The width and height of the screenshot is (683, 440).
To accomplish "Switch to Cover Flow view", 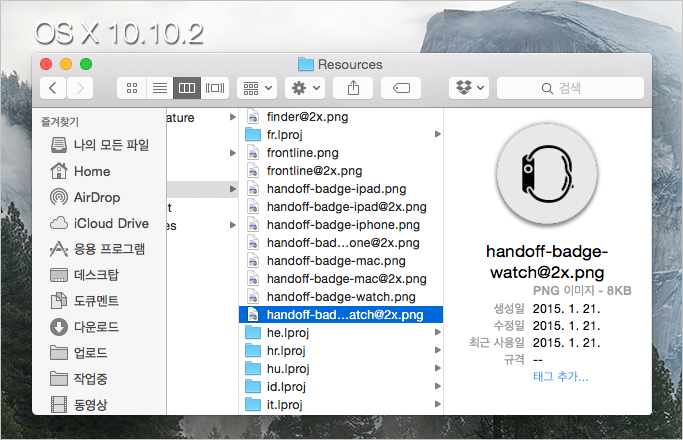I will 215,88.
